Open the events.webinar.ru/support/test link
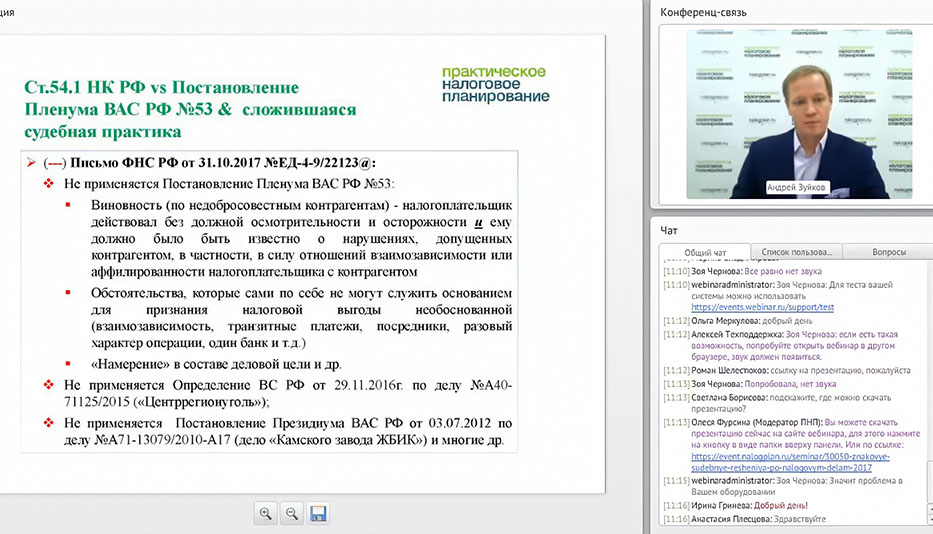Screen dimensions: 933x534 pyautogui.click(x=762, y=307)
